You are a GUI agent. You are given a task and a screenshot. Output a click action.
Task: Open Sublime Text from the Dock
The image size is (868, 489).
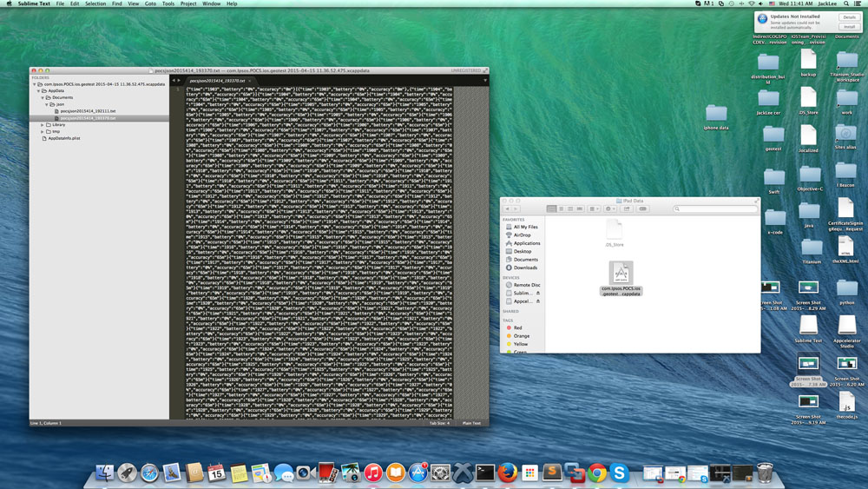tap(552, 472)
